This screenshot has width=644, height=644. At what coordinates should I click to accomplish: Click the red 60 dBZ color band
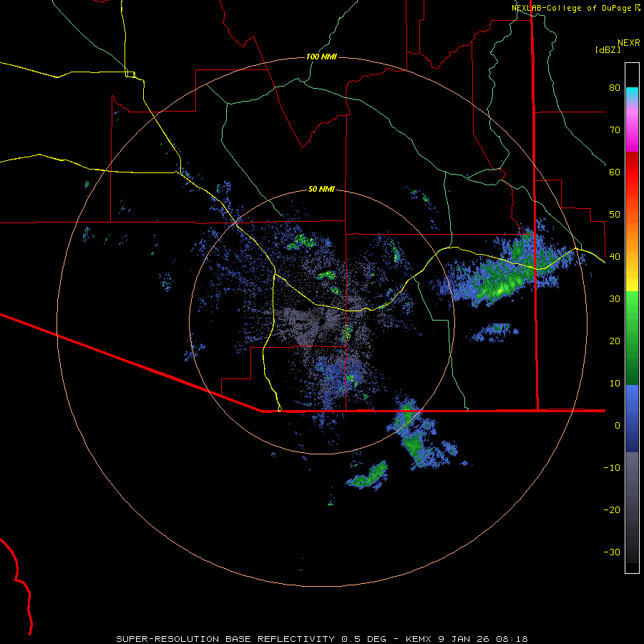[632, 172]
